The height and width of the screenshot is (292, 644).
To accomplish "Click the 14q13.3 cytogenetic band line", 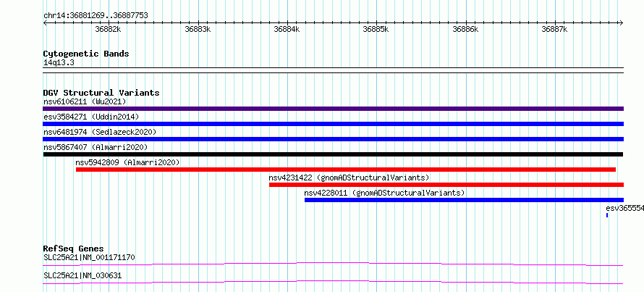I will [x=333, y=70].
